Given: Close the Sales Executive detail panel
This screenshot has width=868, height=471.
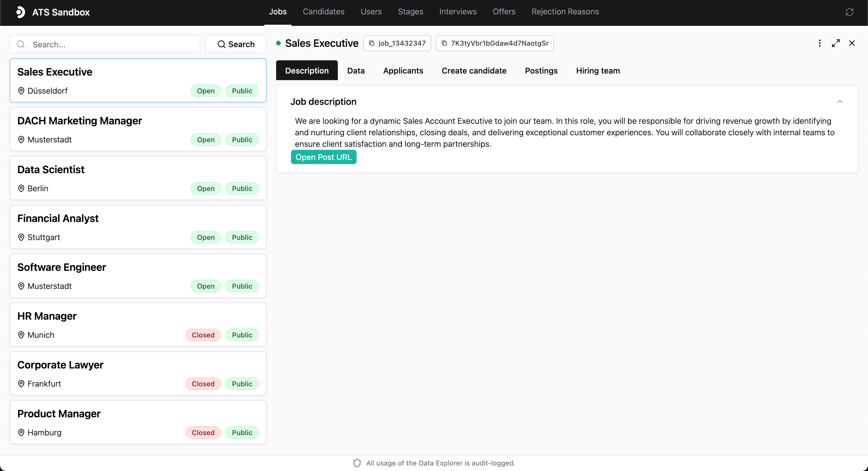Looking at the screenshot, I should click(852, 43).
